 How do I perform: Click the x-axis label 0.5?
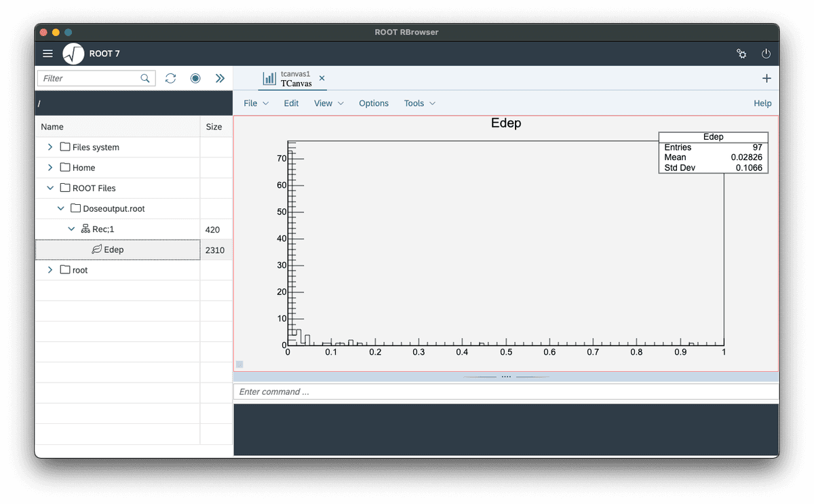tap(506, 352)
